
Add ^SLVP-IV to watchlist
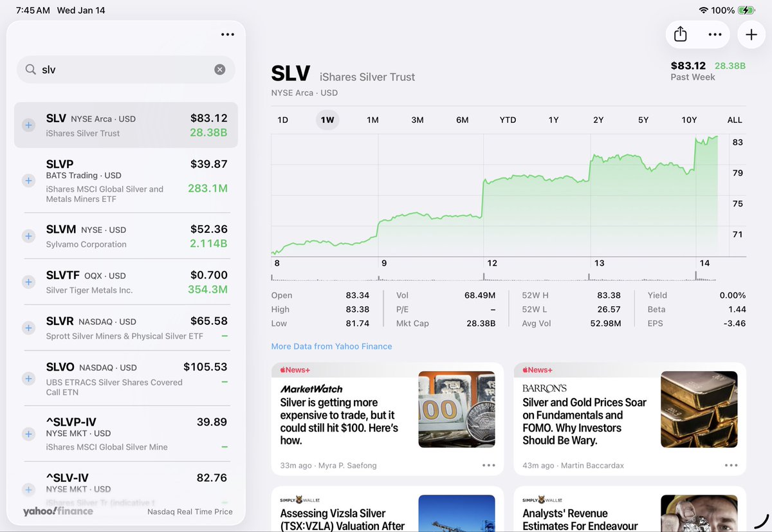(x=28, y=434)
